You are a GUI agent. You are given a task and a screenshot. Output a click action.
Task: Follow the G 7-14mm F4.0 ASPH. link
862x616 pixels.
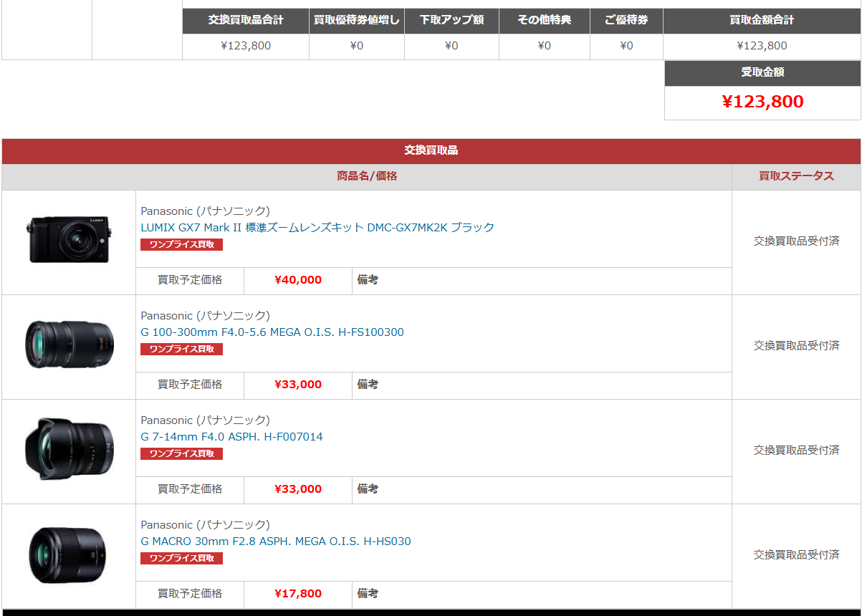(x=231, y=436)
